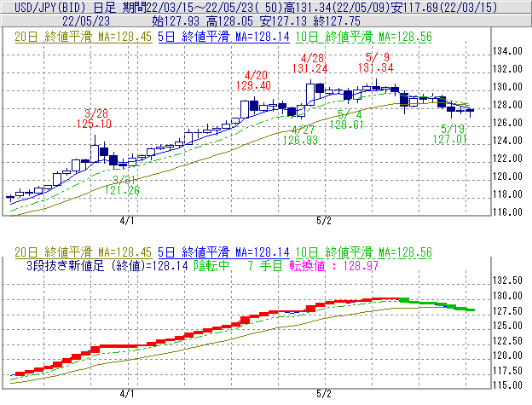Viewport: 532px width, 405px height.
Task: Click the 130.00 price axis label in upper chart
Action: (507, 87)
